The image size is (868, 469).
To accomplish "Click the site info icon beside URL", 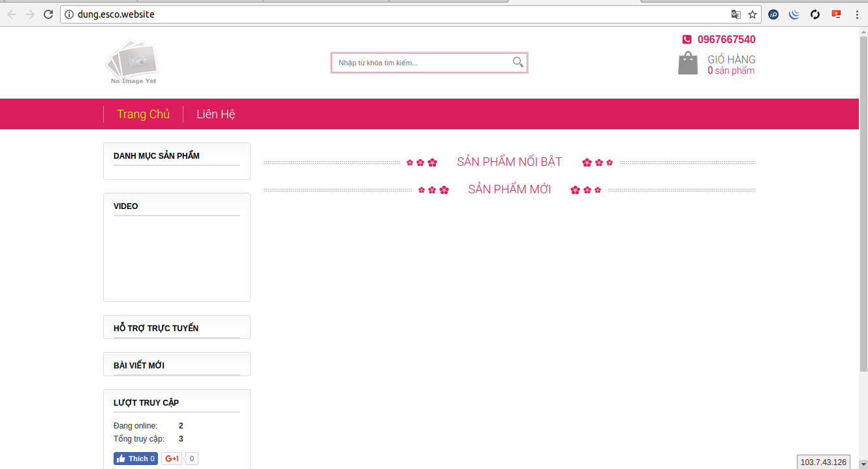I will coord(69,14).
